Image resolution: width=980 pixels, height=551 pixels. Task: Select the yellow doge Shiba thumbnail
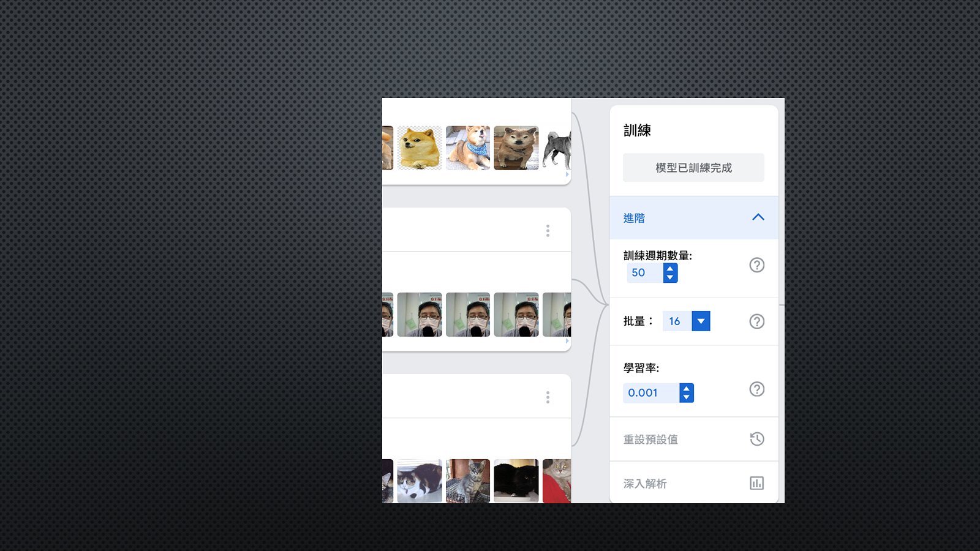click(x=420, y=148)
